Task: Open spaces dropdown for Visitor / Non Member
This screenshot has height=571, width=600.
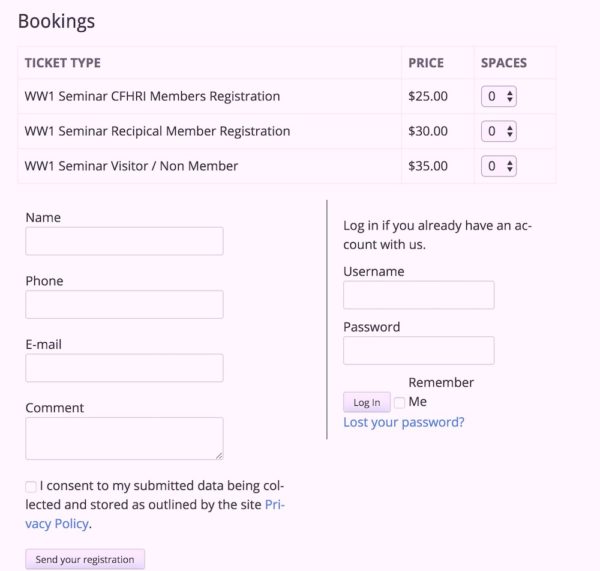Action: click(498, 166)
